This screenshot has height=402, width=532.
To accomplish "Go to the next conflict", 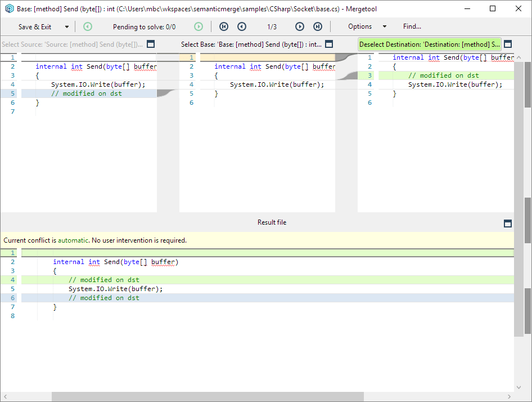I will 300,26.
